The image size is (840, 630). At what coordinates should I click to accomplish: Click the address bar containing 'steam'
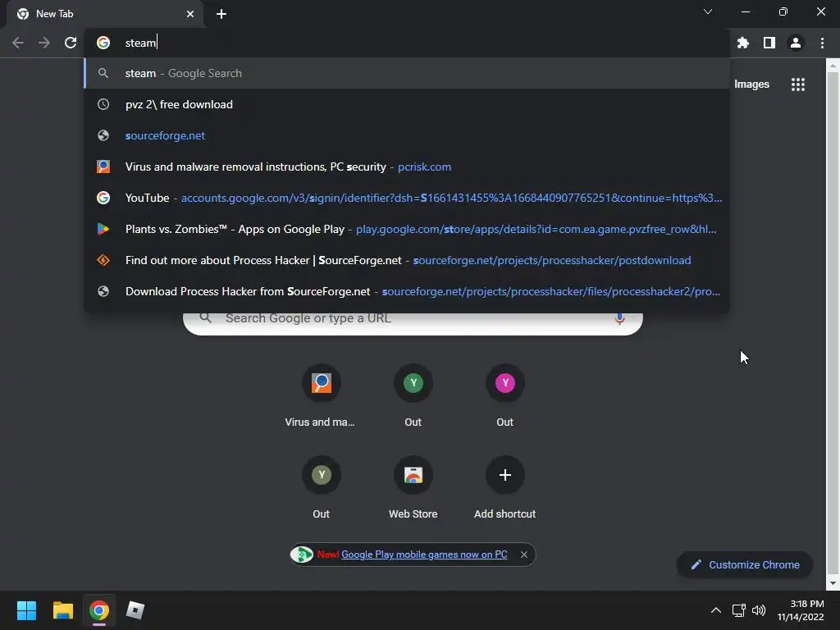click(407, 43)
